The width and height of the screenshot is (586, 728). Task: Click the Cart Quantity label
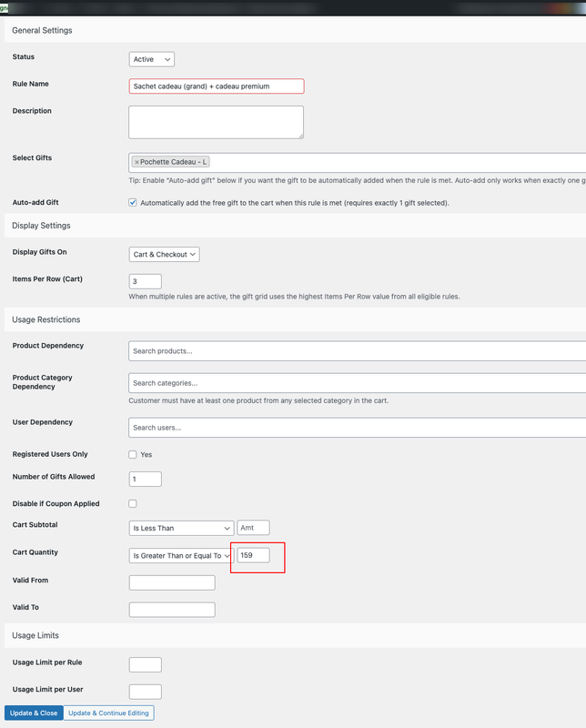(x=35, y=552)
